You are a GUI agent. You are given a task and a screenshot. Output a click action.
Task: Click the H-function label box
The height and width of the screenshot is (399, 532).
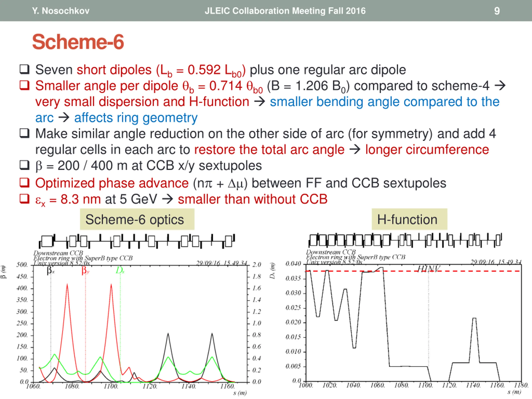(x=409, y=219)
